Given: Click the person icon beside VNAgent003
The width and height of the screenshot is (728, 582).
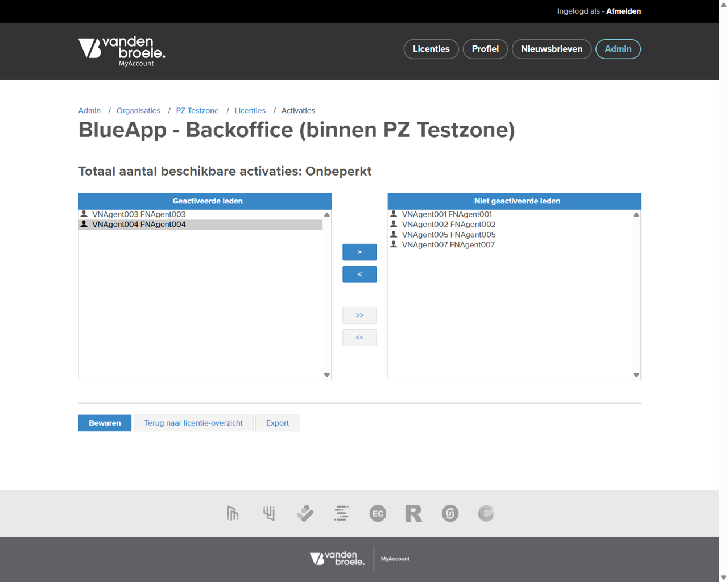Looking at the screenshot, I should [84, 214].
